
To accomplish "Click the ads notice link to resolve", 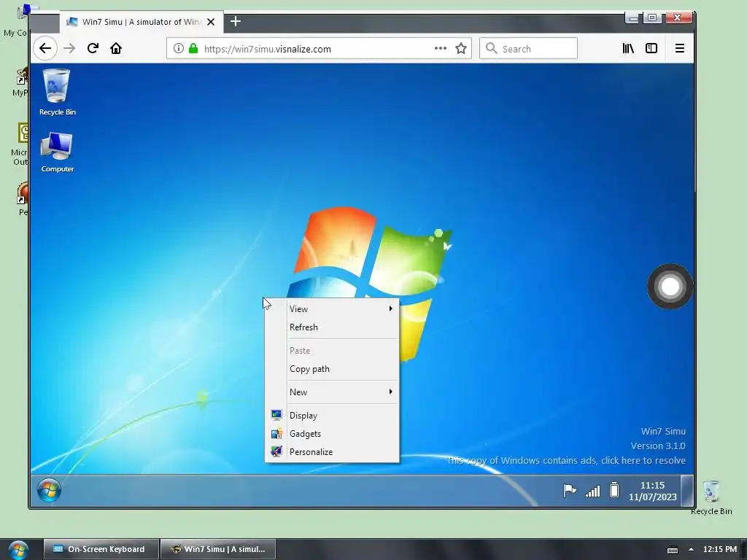I will (565, 461).
